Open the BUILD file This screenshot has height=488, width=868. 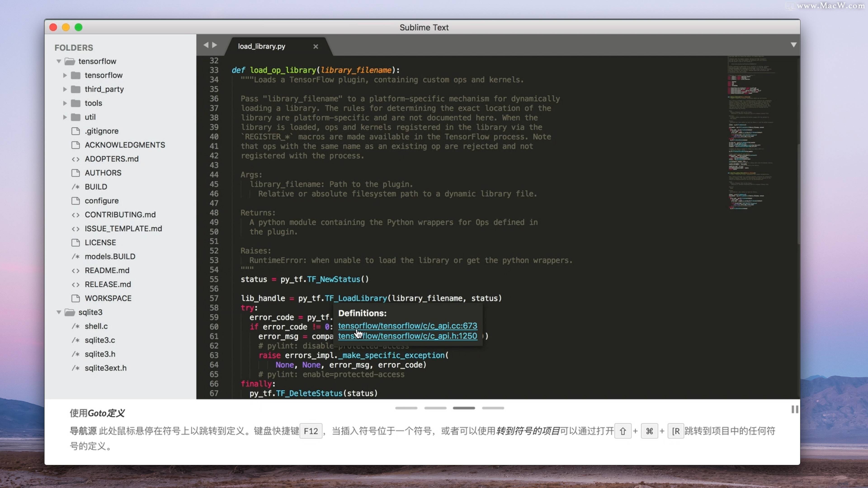tap(96, 187)
